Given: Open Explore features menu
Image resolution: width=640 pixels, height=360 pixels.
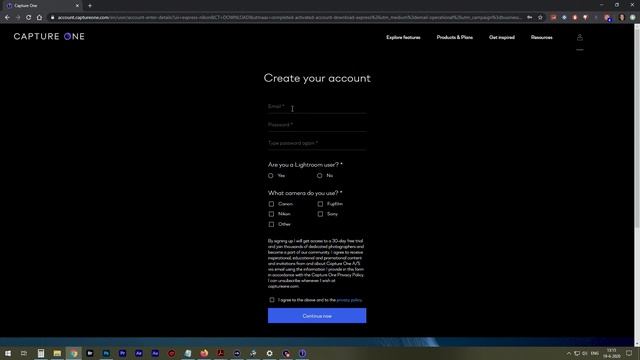Looking at the screenshot, I should click(x=403, y=37).
